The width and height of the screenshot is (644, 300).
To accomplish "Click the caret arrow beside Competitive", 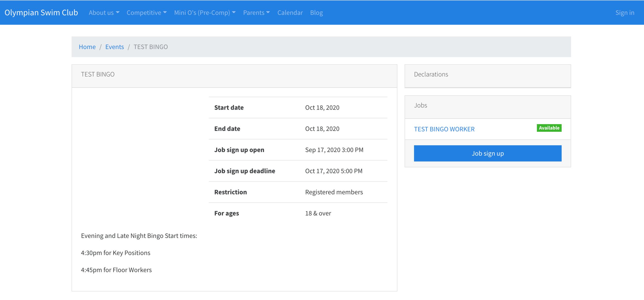I will pyautogui.click(x=165, y=12).
